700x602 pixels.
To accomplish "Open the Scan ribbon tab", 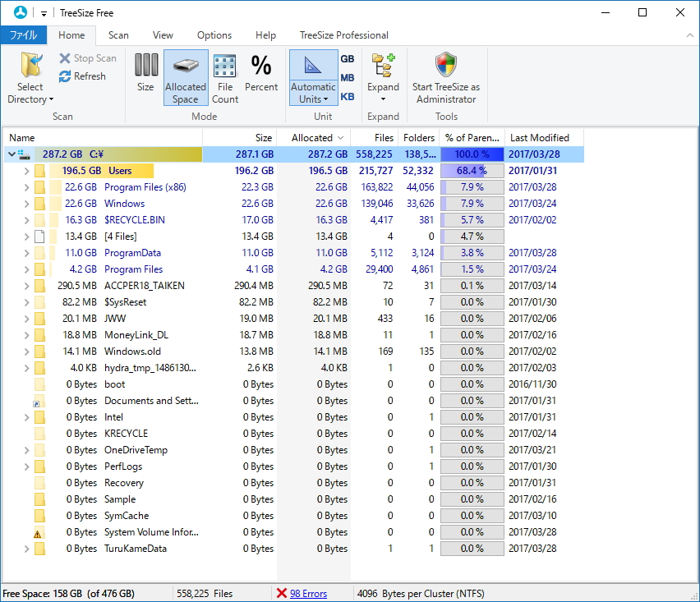I will (118, 35).
